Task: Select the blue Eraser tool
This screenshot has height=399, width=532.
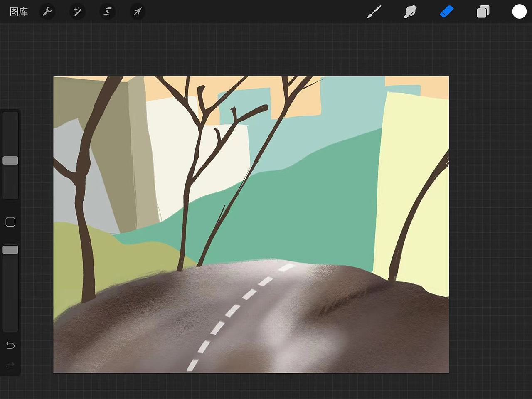Action: tap(446, 12)
